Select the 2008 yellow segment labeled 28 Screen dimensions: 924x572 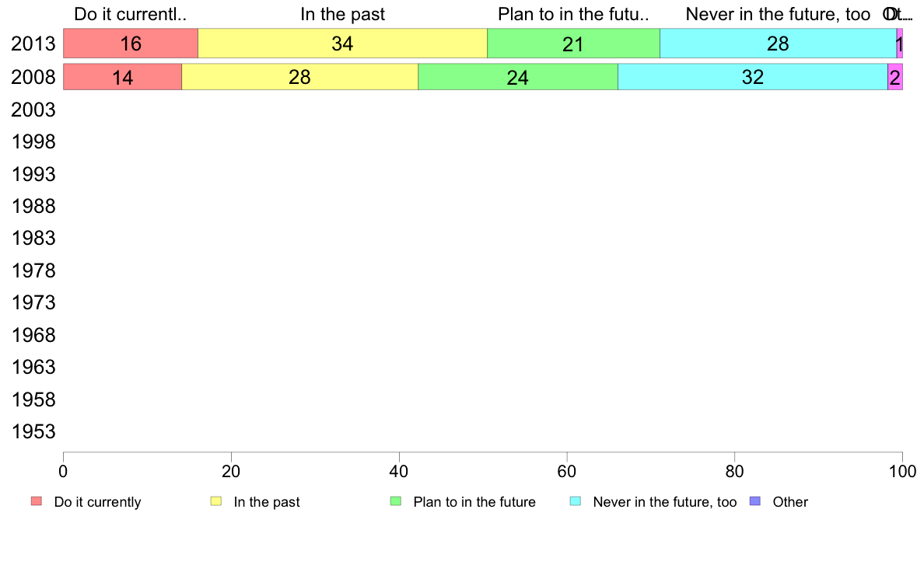coord(300,77)
